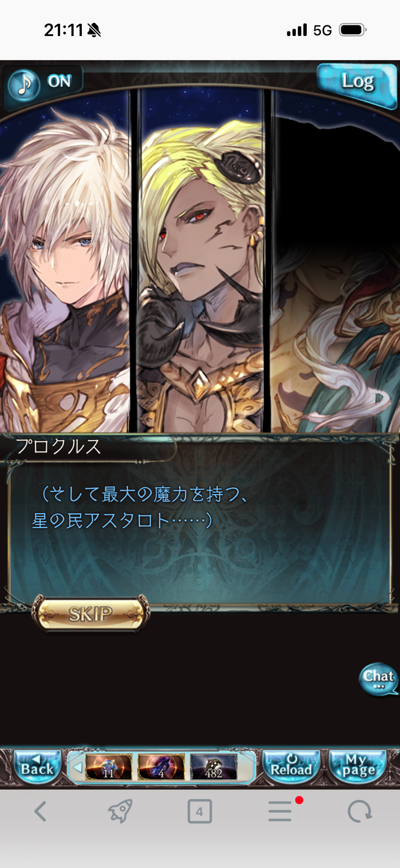Open the browser hamburger menu
Viewport: 400px width, 868px height.
point(281,811)
